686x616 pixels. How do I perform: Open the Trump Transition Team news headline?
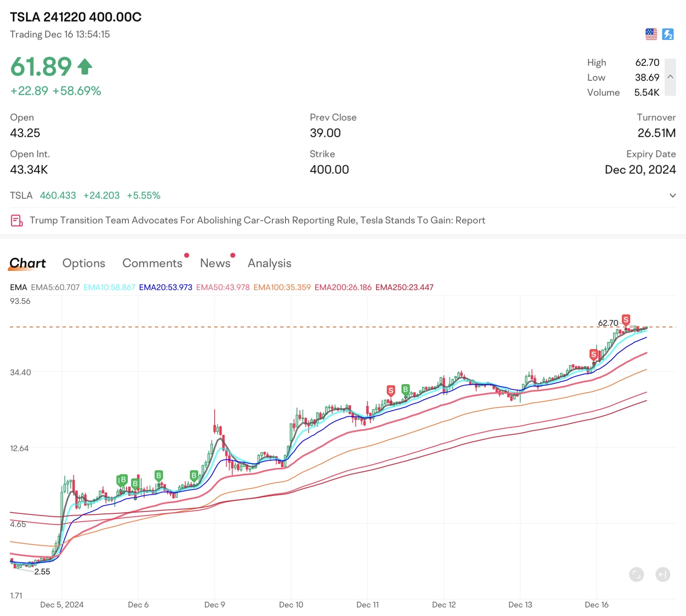257,220
